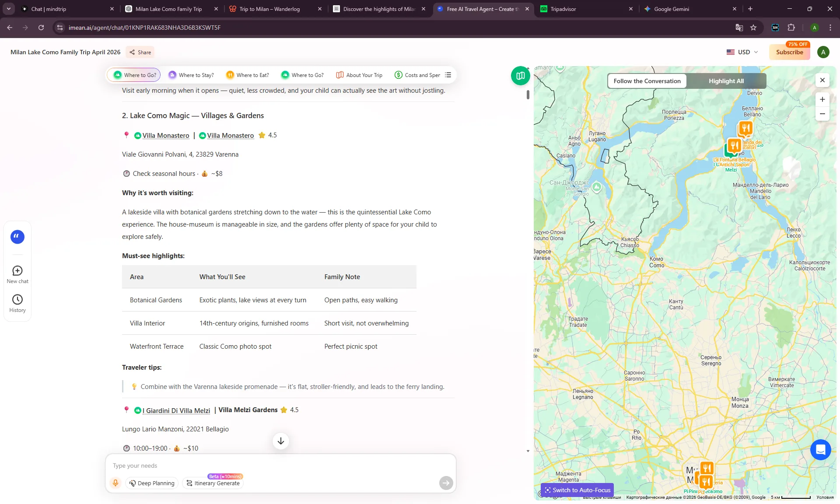Open the blue support chat bubble
Image resolution: width=840 pixels, height=504 pixels.
point(820,449)
